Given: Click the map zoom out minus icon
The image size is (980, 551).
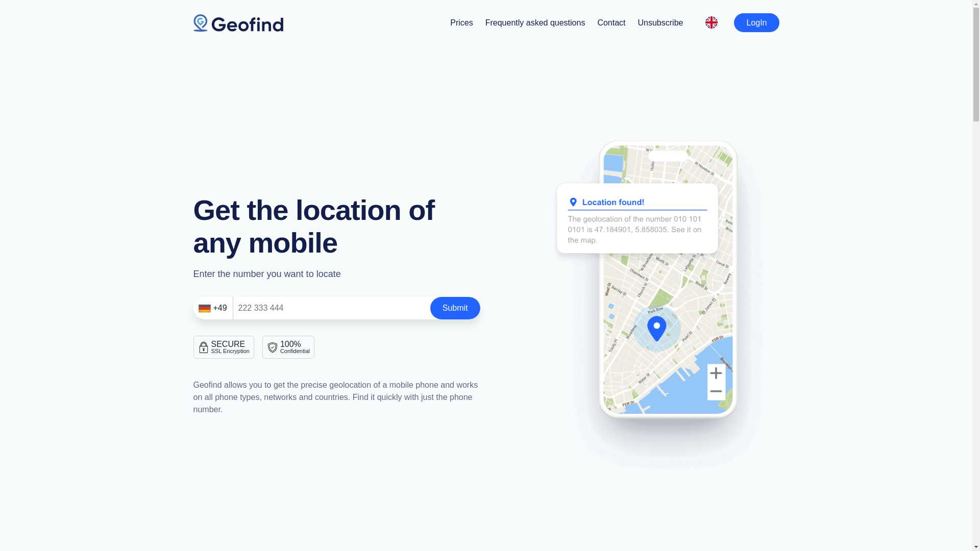Looking at the screenshot, I should tap(716, 391).
